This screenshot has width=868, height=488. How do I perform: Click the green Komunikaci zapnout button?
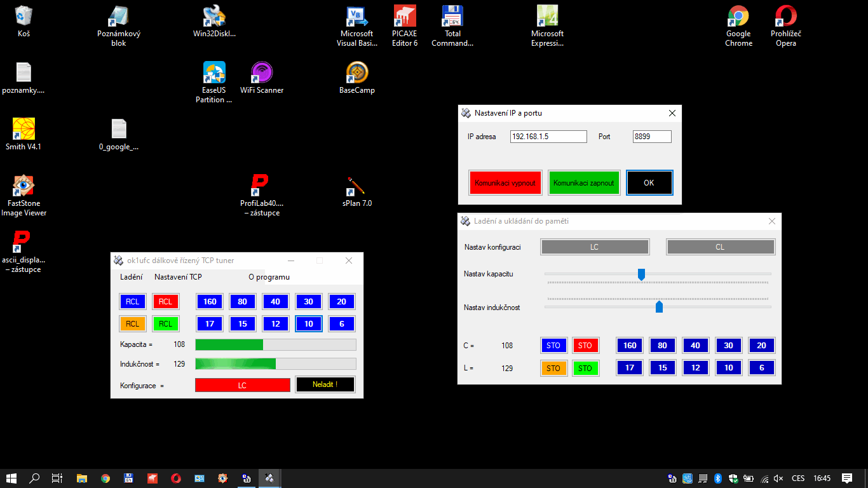coord(583,183)
